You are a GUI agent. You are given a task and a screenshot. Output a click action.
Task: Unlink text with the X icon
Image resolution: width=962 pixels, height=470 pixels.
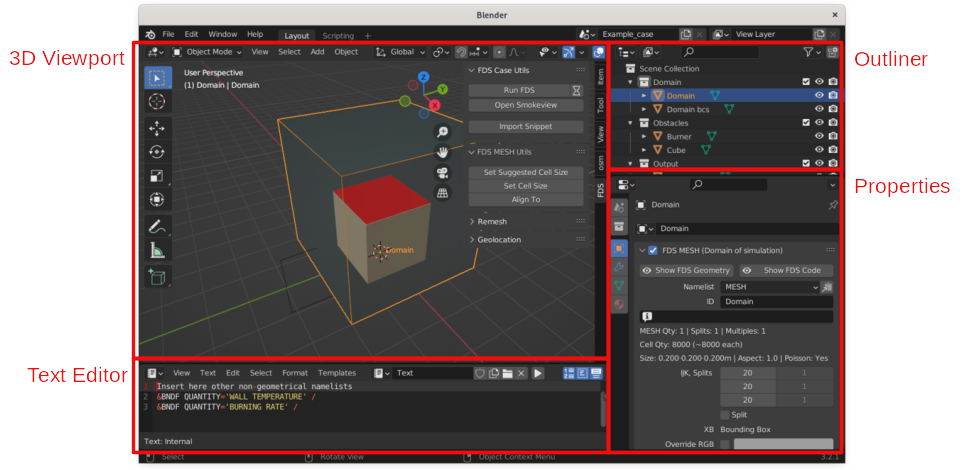[x=521, y=373]
